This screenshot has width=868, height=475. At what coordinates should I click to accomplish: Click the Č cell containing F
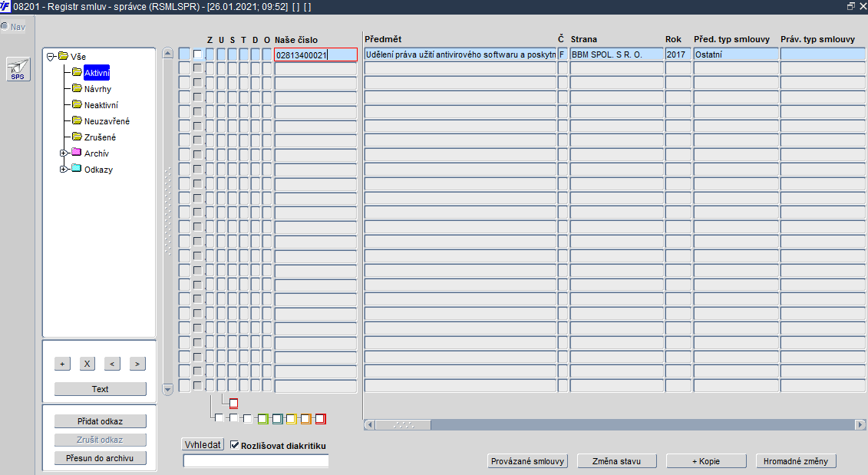[x=563, y=54]
